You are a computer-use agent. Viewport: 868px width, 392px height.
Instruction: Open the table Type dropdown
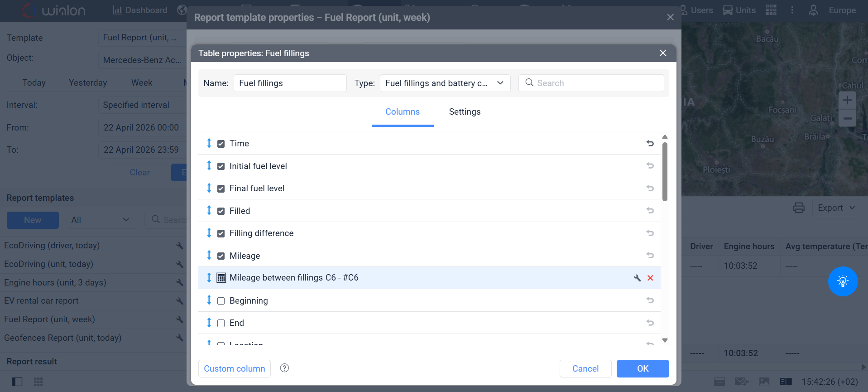445,83
